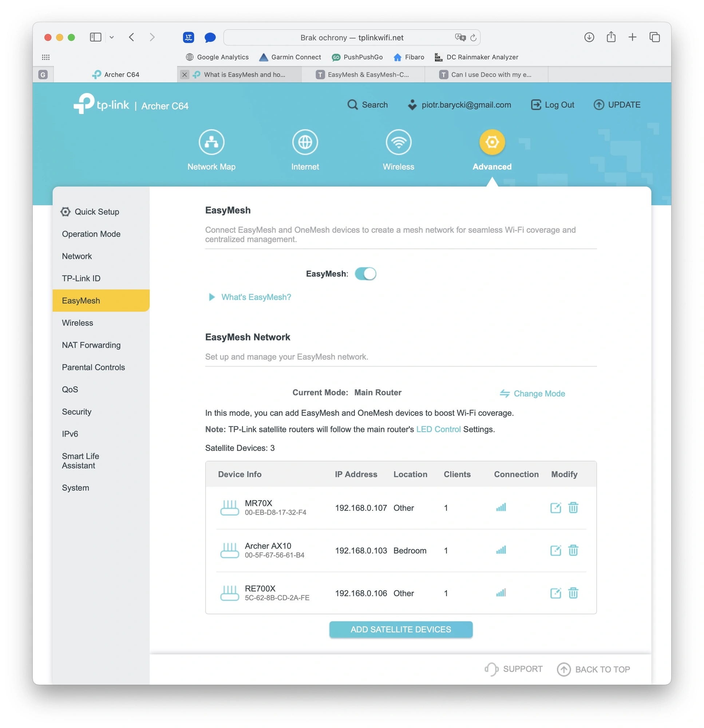Expand the What's EasyMesh? section

(x=250, y=297)
